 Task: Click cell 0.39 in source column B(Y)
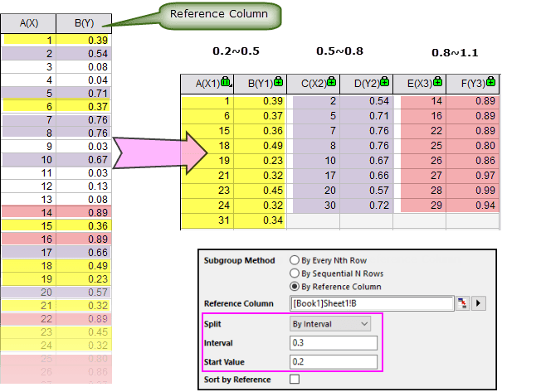(84, 41)
